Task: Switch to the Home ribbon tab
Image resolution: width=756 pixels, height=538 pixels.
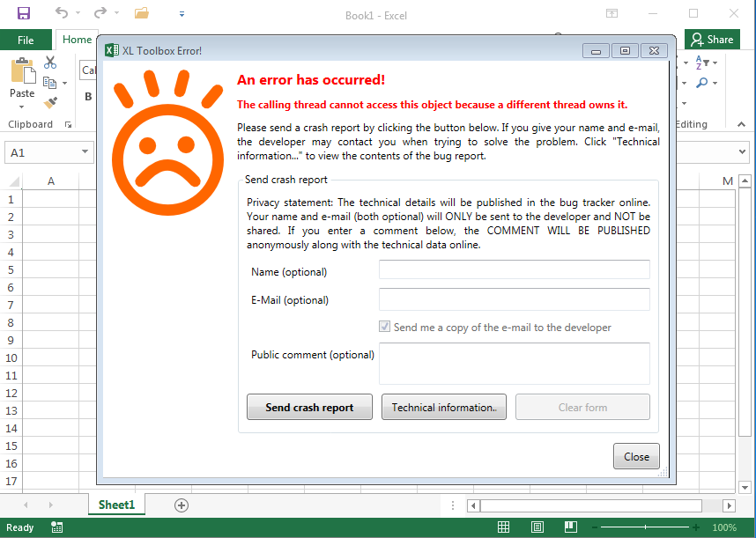Action: click(x=77, y=40)
